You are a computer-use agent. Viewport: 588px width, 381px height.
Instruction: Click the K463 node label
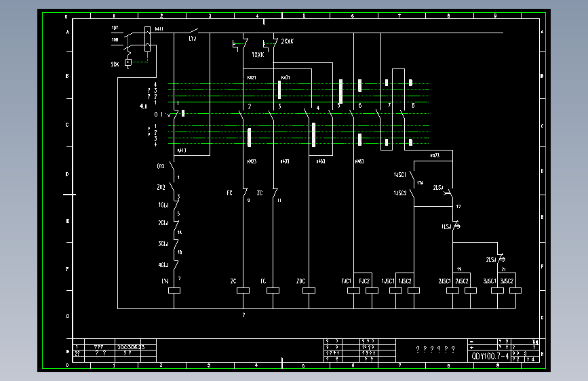click(359, 161)
